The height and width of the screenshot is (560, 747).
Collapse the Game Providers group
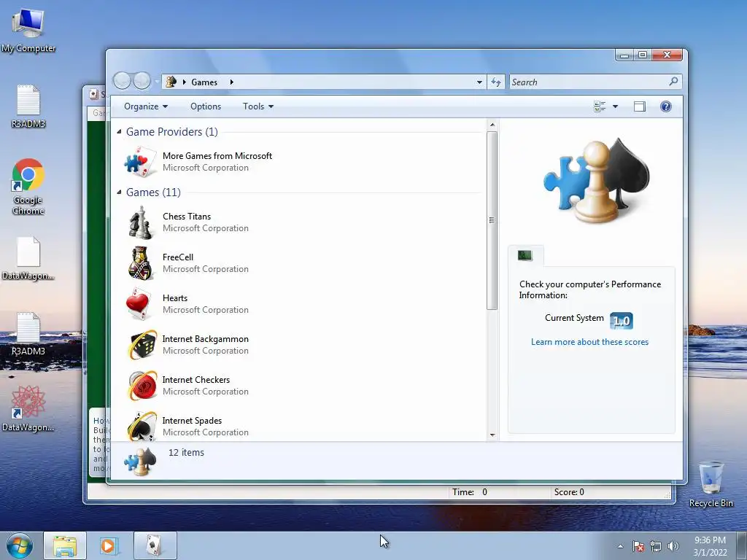point(119,131)
